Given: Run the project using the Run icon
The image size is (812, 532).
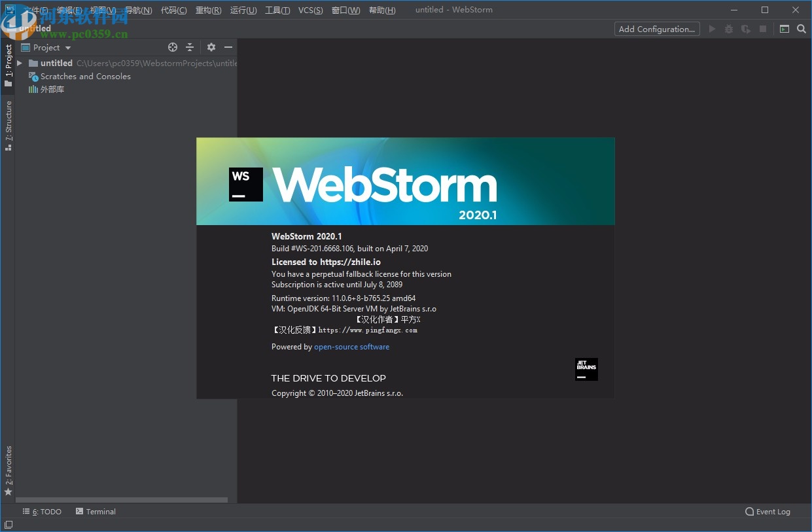Looking at the screenshot, I should point(712,29).
